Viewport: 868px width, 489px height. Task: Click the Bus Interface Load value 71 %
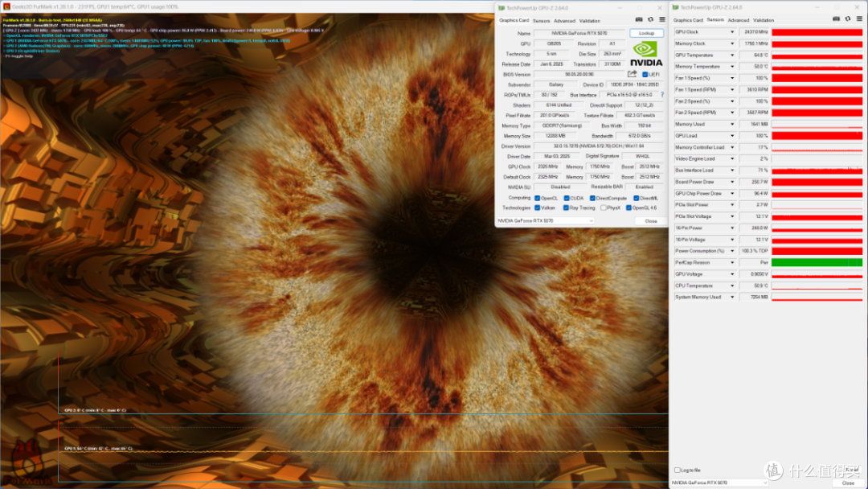[755, 171]
